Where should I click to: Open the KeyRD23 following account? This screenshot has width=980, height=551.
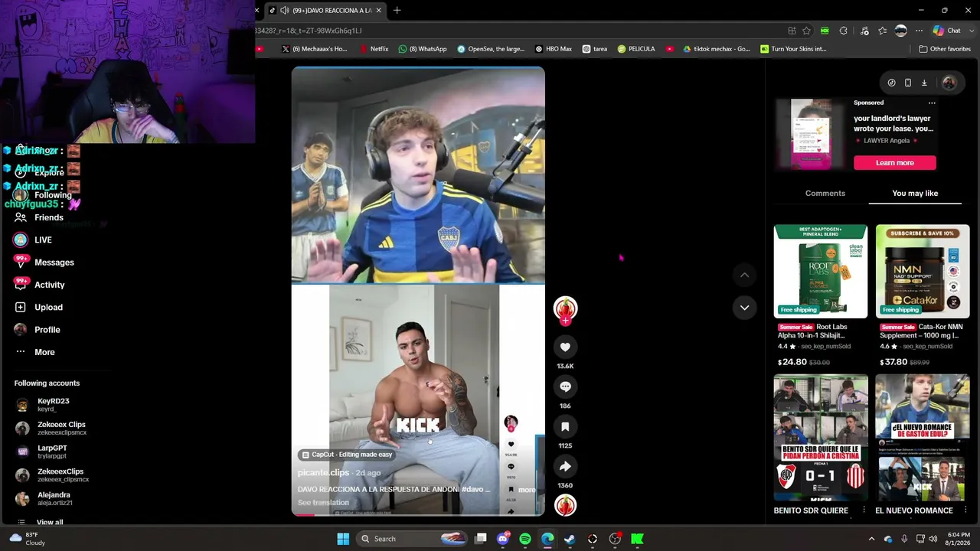54,405
